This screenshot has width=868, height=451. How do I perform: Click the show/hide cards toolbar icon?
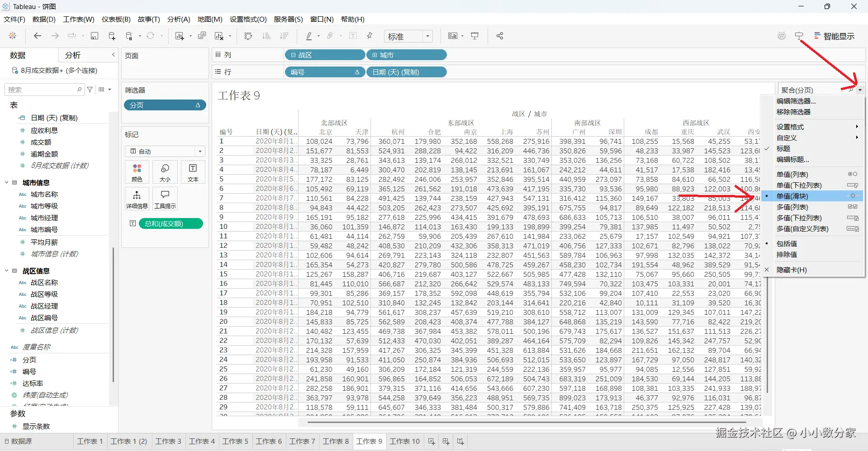pos(453,36)
